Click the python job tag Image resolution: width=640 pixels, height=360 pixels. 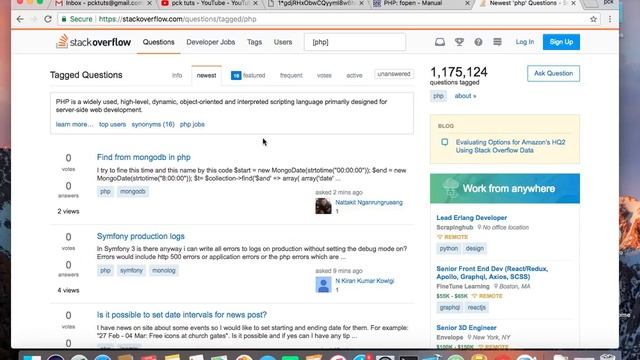(449, 248)
